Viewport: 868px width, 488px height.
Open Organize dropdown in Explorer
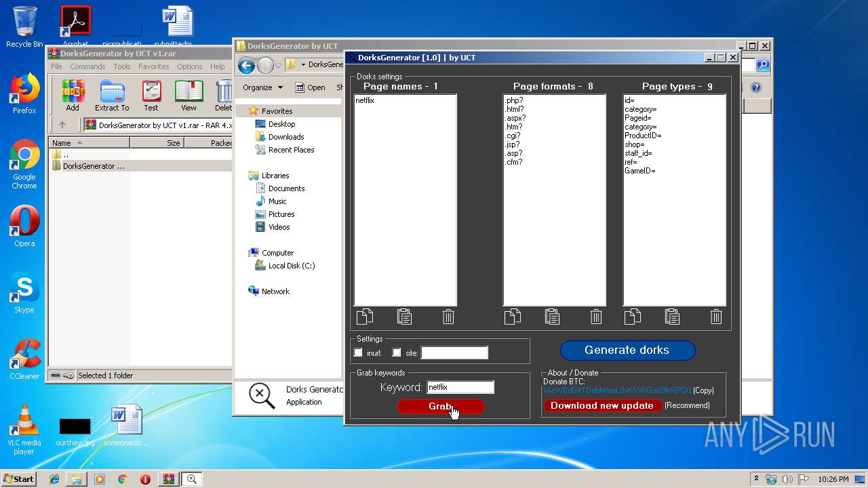click(x=262, y=87)
